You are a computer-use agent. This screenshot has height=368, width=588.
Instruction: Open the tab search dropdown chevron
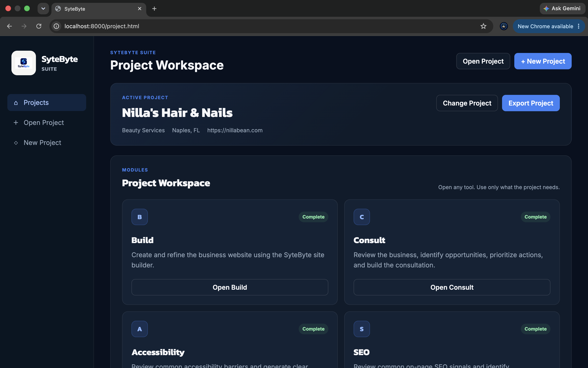pos(43,9)
